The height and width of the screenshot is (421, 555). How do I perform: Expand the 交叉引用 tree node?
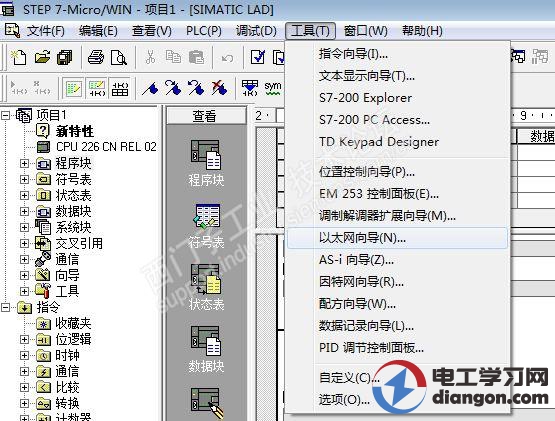[x=24, y=243]
